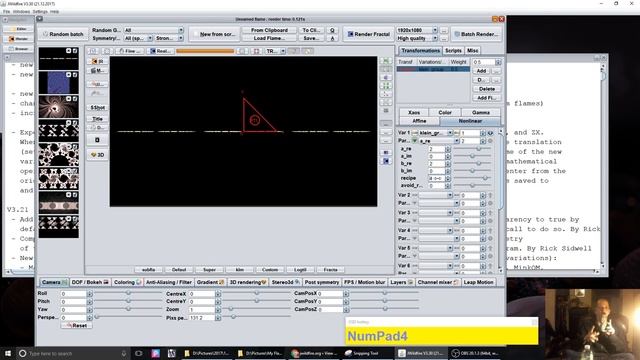This screenshot has height=360, width=640.
Task: Click the small icon before Var 1 dropdown
Action: click(x=414, y=133)
